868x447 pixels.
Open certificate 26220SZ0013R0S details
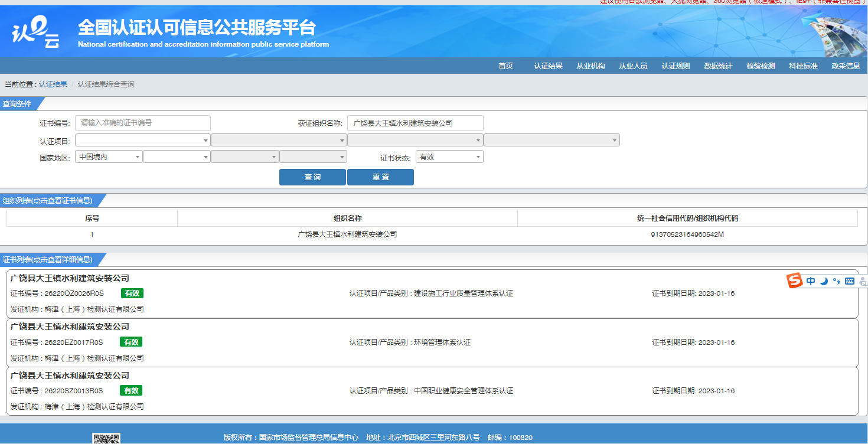click(x=432, y=391)
